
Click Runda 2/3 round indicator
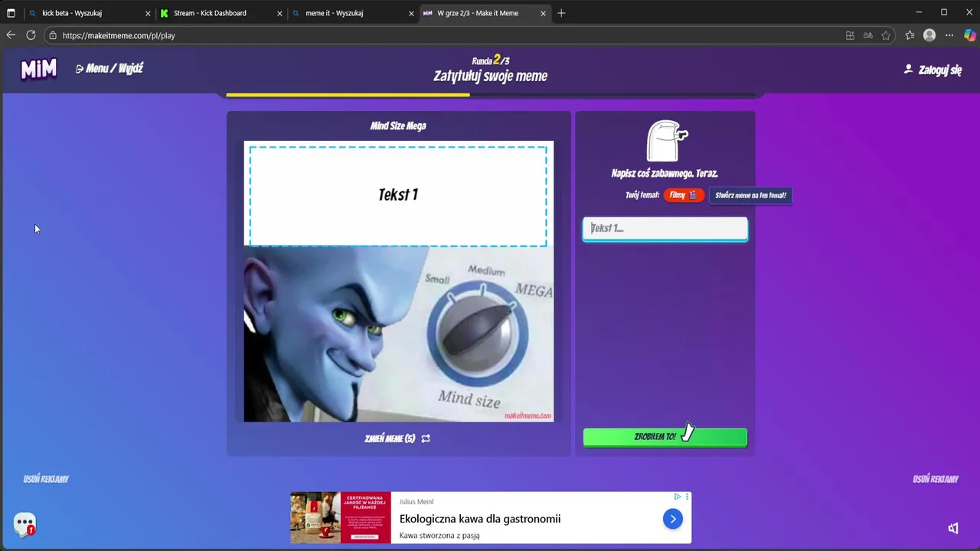pyautogui.click(x=491, y=60)
